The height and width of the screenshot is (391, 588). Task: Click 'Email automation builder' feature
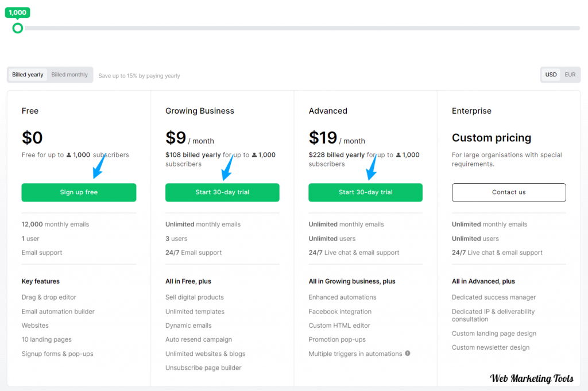click(x=58, y=312)
